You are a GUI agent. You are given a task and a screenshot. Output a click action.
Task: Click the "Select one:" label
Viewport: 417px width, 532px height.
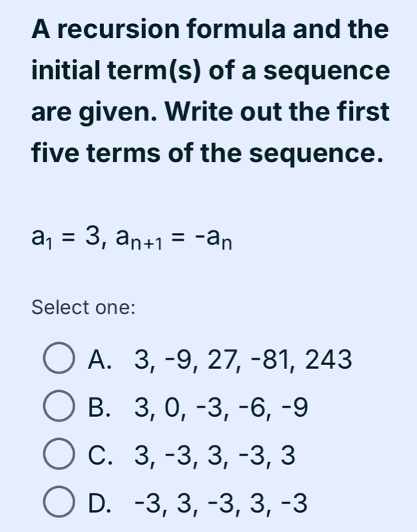coord(83,308)
